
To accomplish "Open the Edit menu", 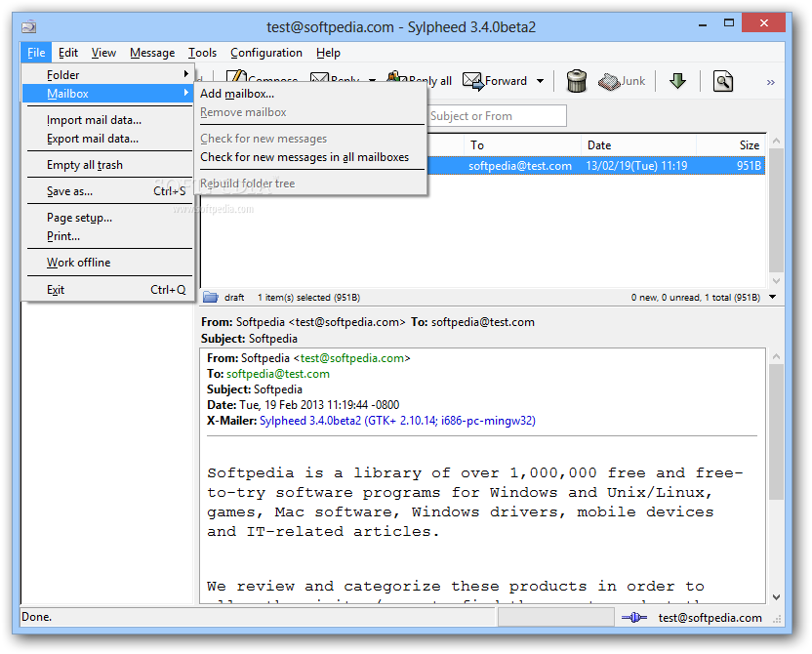I will pos(68,53).
